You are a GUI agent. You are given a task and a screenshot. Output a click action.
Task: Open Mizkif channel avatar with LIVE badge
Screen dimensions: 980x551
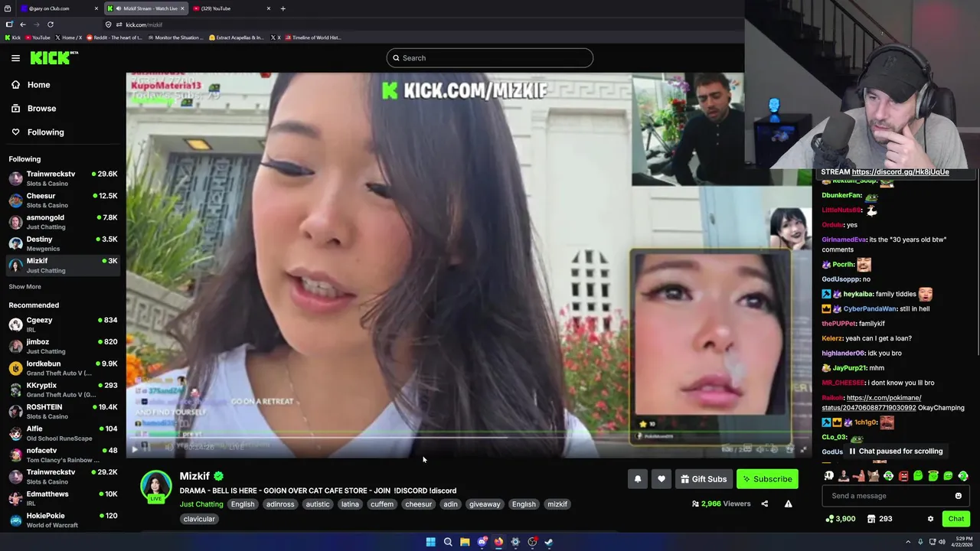155,487
